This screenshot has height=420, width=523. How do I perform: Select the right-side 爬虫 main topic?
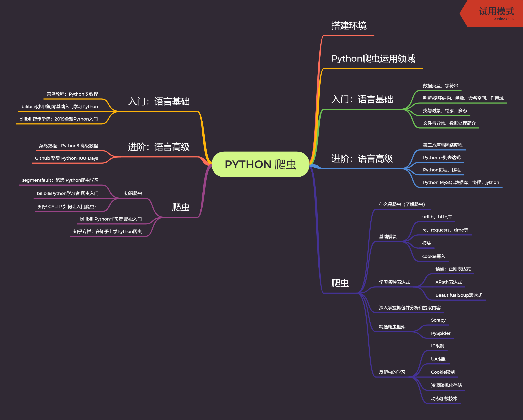pyautogui.click(x=340, y=283)
